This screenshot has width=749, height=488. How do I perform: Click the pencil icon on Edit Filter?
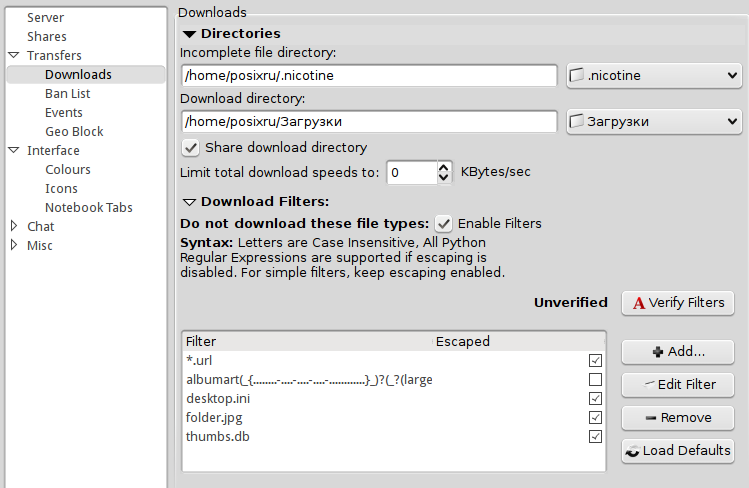(x=649, y=384)
